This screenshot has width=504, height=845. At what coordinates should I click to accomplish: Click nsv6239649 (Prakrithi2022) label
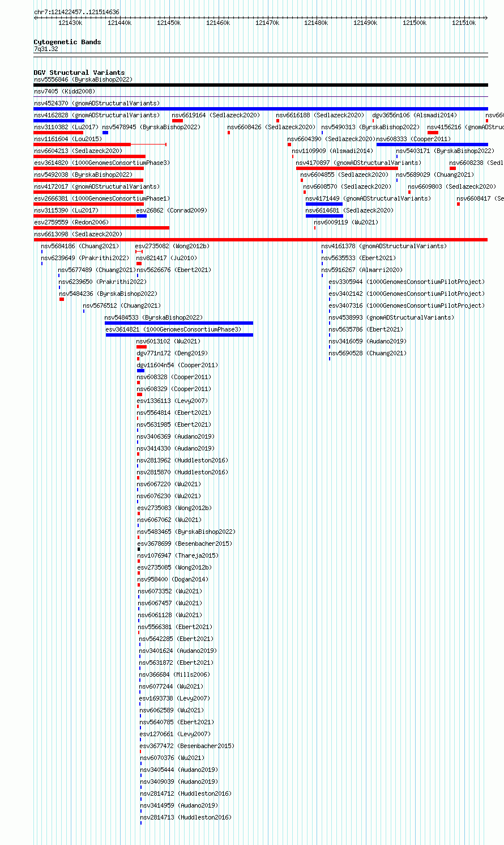tap(85, 258)
